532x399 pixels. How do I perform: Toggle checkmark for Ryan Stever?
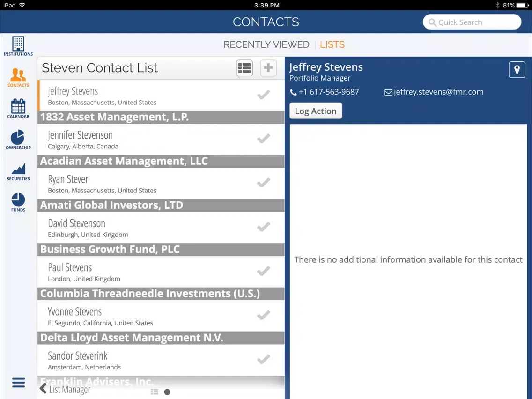tap(263, 183)
